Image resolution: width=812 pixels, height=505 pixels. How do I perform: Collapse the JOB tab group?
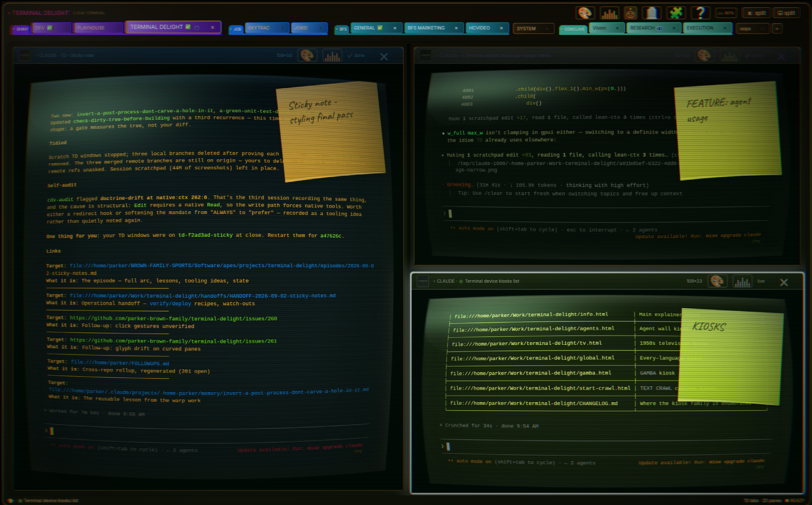click(236, 29)
